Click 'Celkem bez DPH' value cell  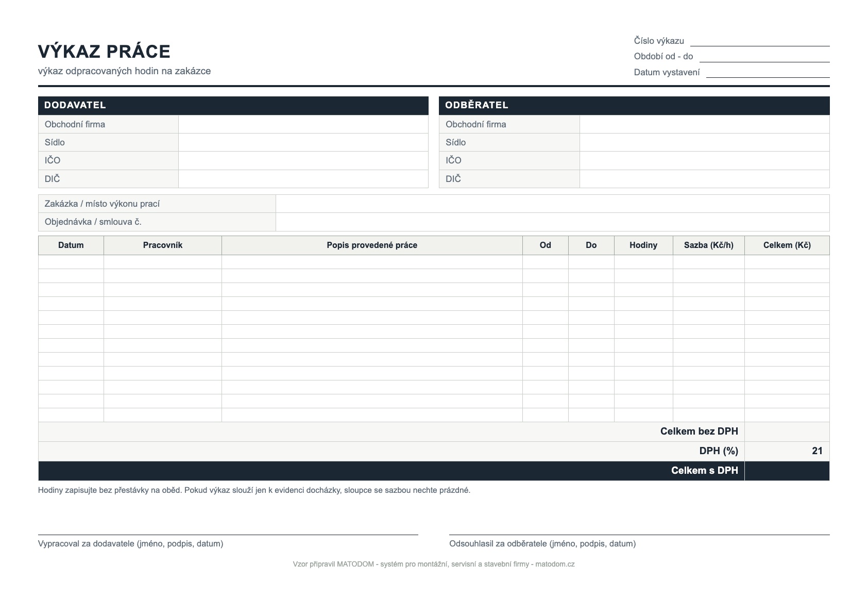[787, 432]
